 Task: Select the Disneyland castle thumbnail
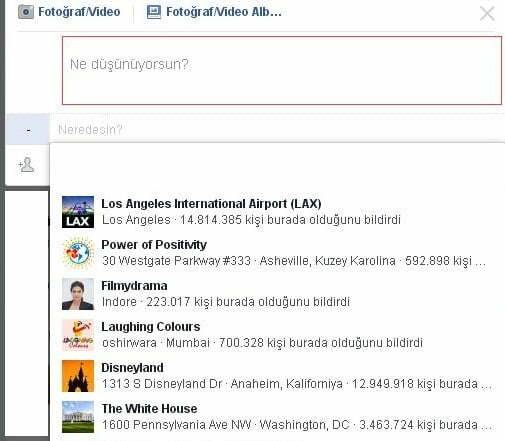pos(78,376)
